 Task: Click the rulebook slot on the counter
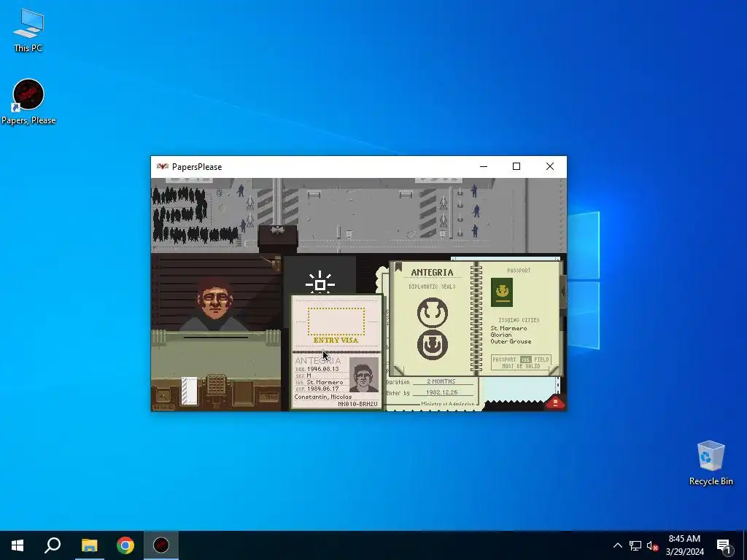click(243, 393)
